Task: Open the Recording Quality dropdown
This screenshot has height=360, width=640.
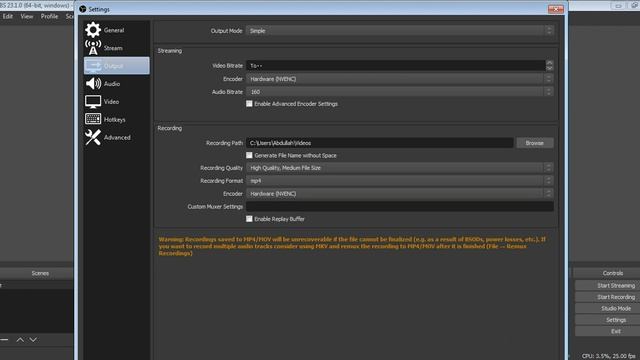Action: coord(400,168)
